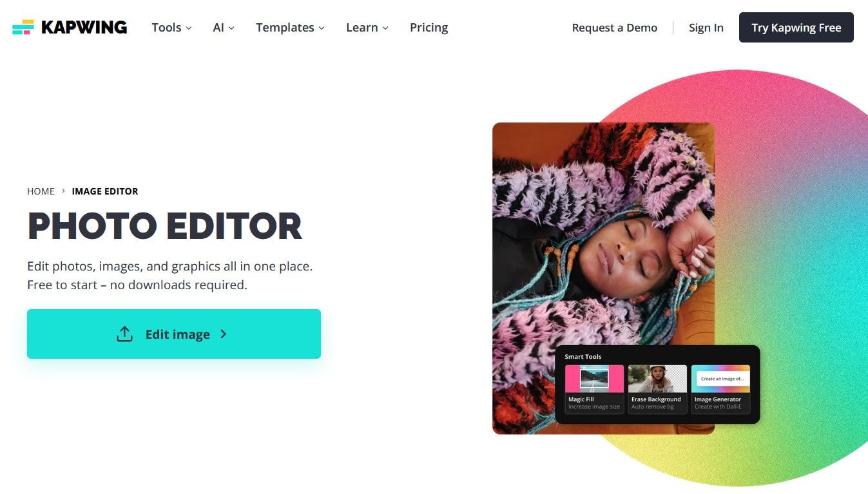This screenshot has width=868, height=494.
Task: Open the Pricing menu item
Action: [x=429, y=28]
